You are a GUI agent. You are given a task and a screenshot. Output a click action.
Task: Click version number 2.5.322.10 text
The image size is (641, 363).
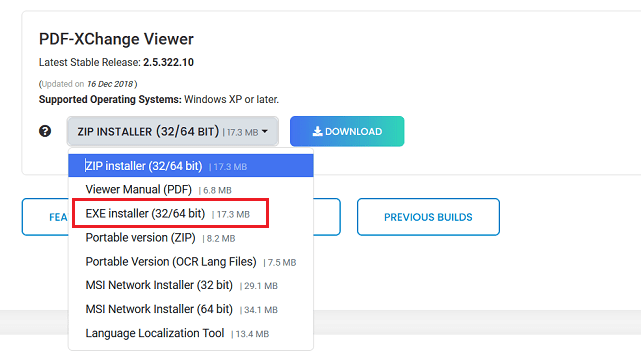click(168, 63)
